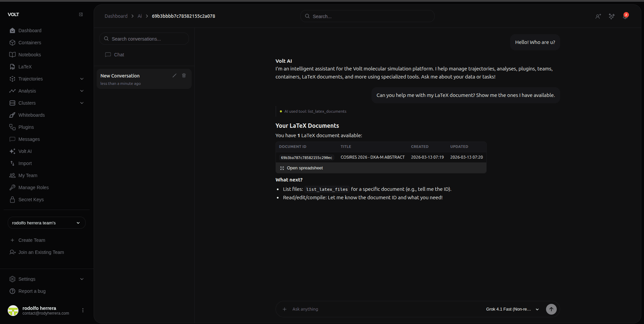This screenshot has width=644, height=324.
Task: Click the Dashboard breadcrumb link
Action: click(116, 16)
